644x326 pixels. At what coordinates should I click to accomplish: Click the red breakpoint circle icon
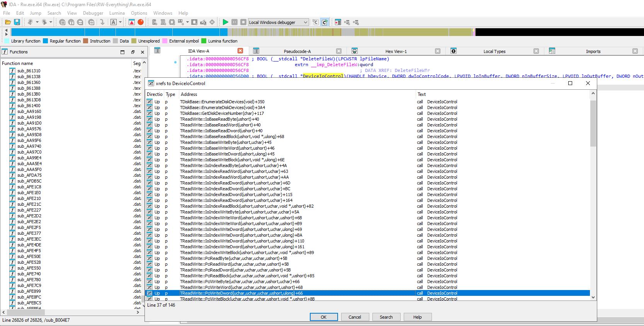pyautogui.click(x=141, y=22)
